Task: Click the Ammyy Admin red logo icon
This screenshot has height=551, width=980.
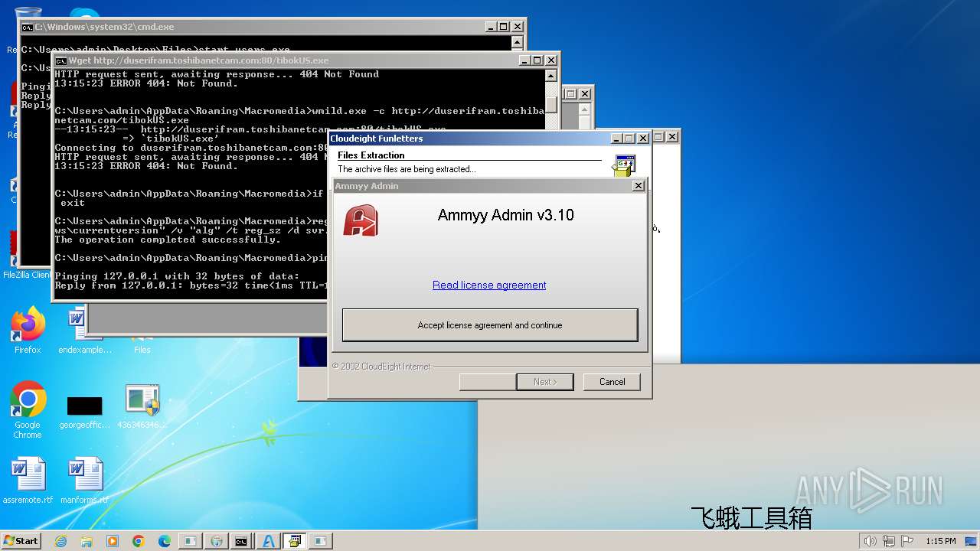Action: click(361, 220)
